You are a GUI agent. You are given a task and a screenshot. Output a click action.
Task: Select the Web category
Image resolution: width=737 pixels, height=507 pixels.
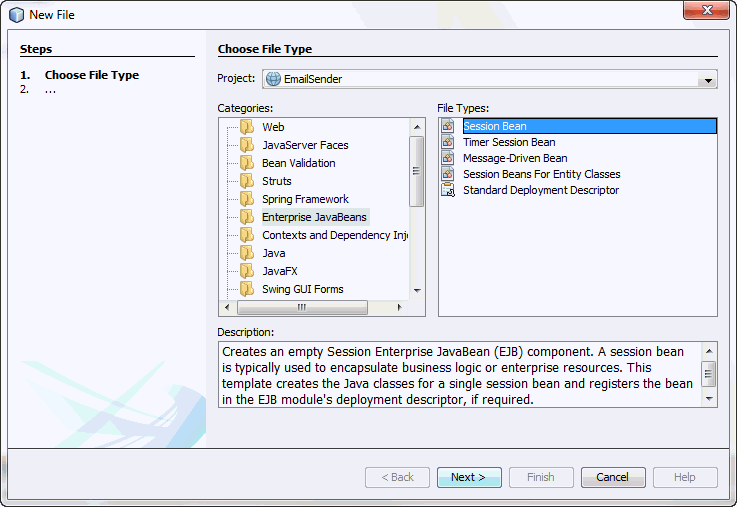pyautogui.click(x=273, y=127)
